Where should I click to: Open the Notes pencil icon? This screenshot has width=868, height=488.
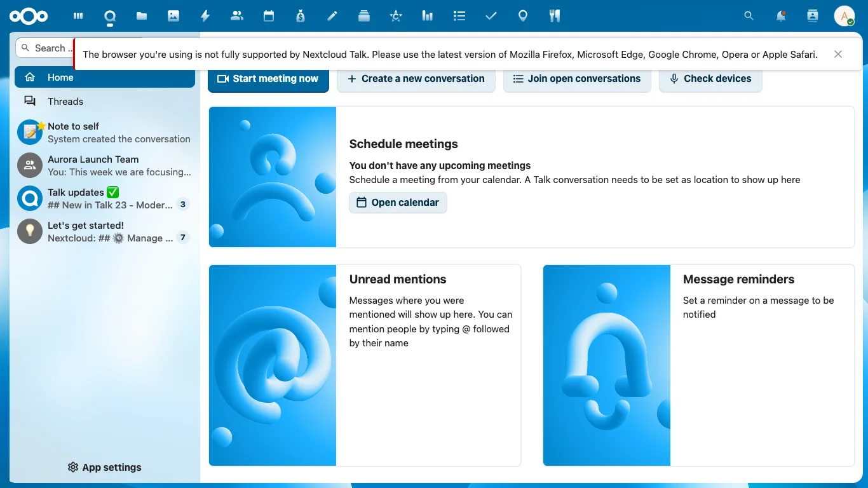(332, 16)
